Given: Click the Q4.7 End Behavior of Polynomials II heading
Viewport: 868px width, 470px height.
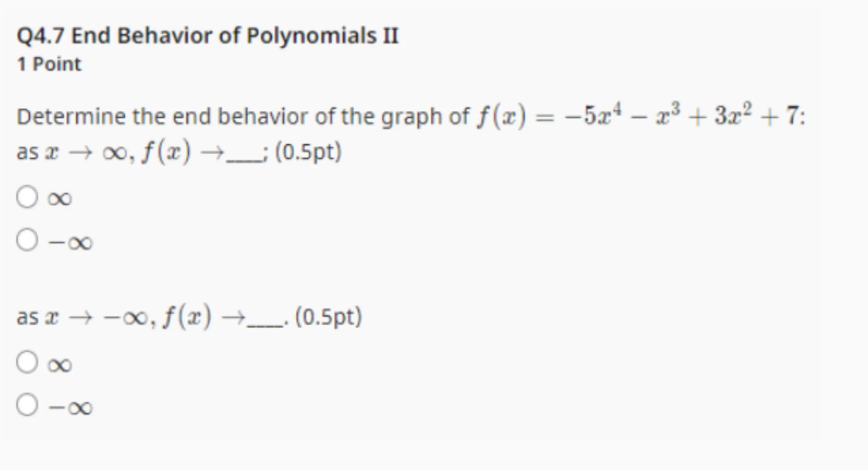Looking at the screenshot, I should pos(207,36).
